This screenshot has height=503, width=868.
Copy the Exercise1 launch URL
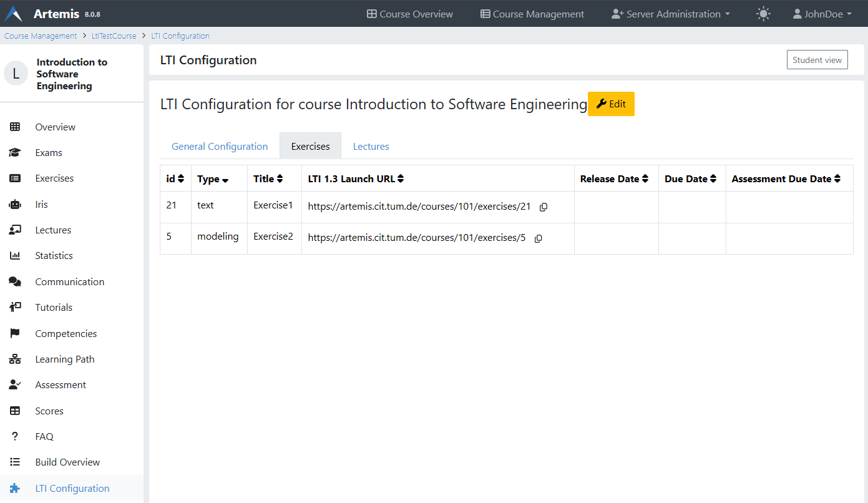[543, 207]
